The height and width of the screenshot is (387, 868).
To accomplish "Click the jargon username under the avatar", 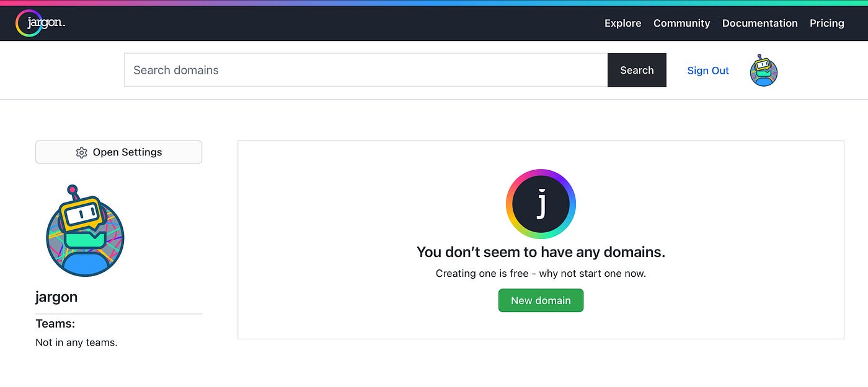I will click(56, 297).
